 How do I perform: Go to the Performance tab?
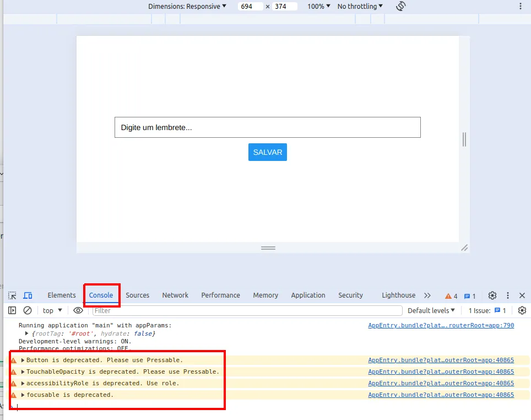pyautogui.click(x=220, y=295)
